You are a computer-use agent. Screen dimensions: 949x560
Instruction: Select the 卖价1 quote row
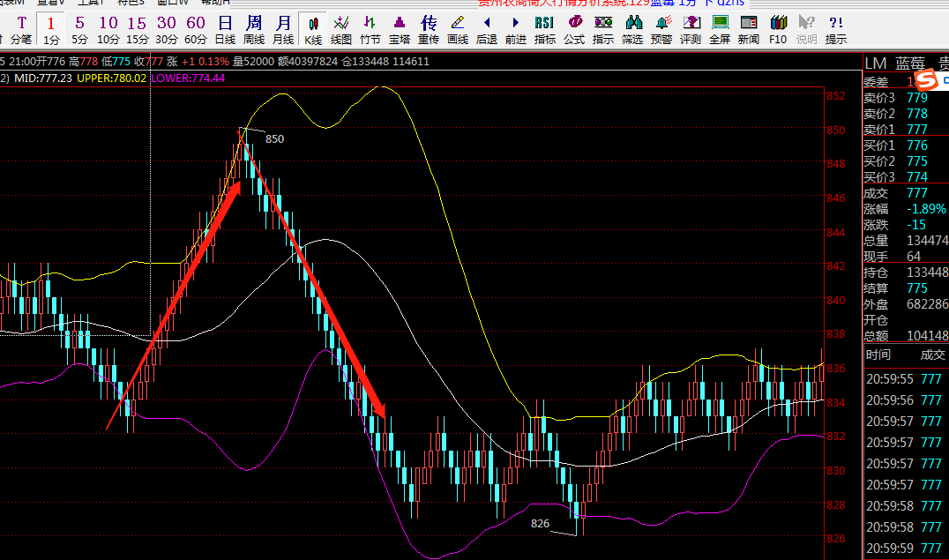click(906, 129)
